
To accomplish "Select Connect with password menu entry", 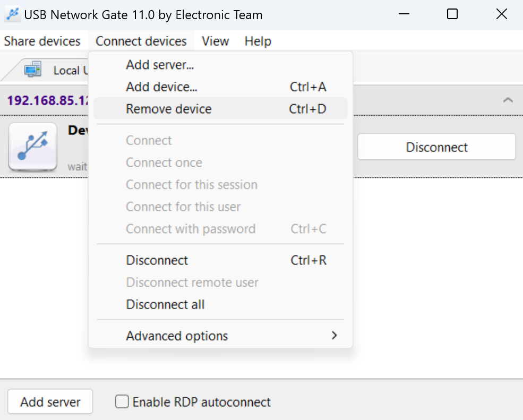I will point(191,229).
